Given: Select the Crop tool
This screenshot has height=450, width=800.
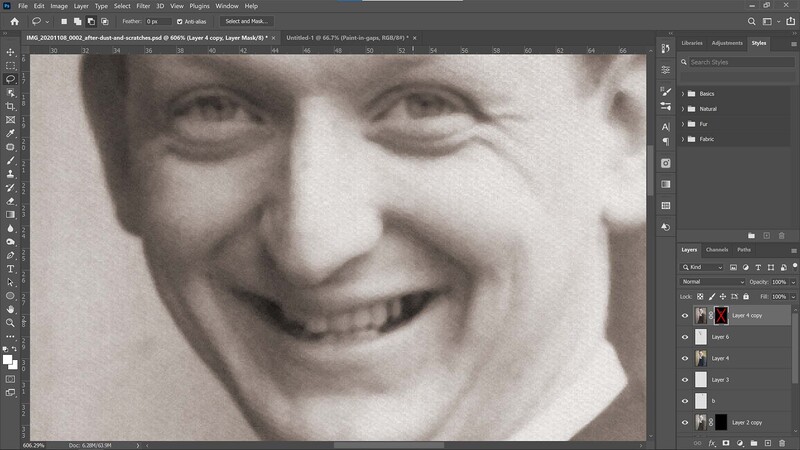Looking at the screenshot, I should coord(10,106).
